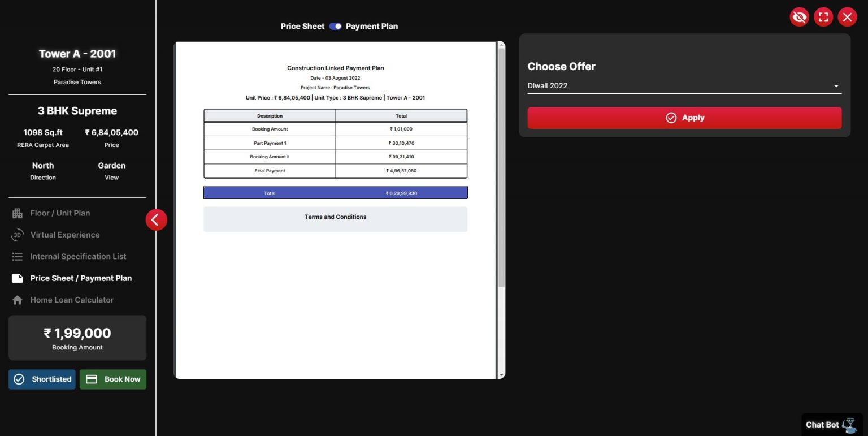The width and height of the screenshot is (868, 436).
Task: Click Diwali 2022 offer combo box
Action: click(678, 86)
